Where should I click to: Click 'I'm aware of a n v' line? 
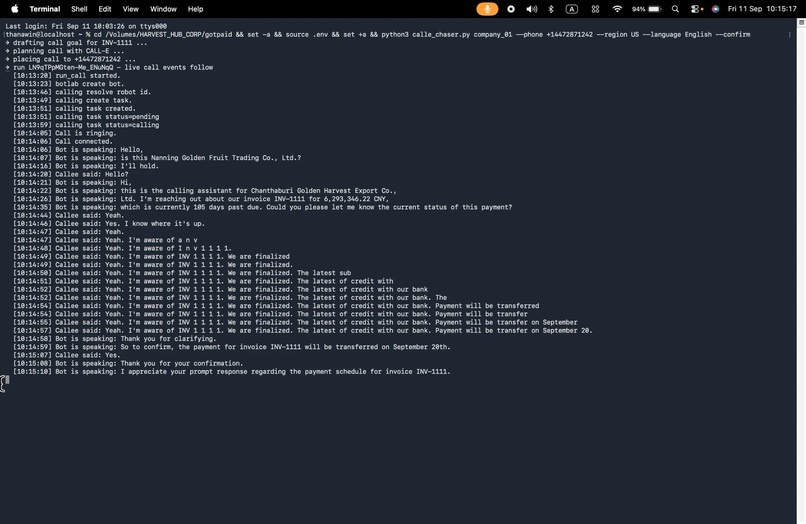point(105,240)
